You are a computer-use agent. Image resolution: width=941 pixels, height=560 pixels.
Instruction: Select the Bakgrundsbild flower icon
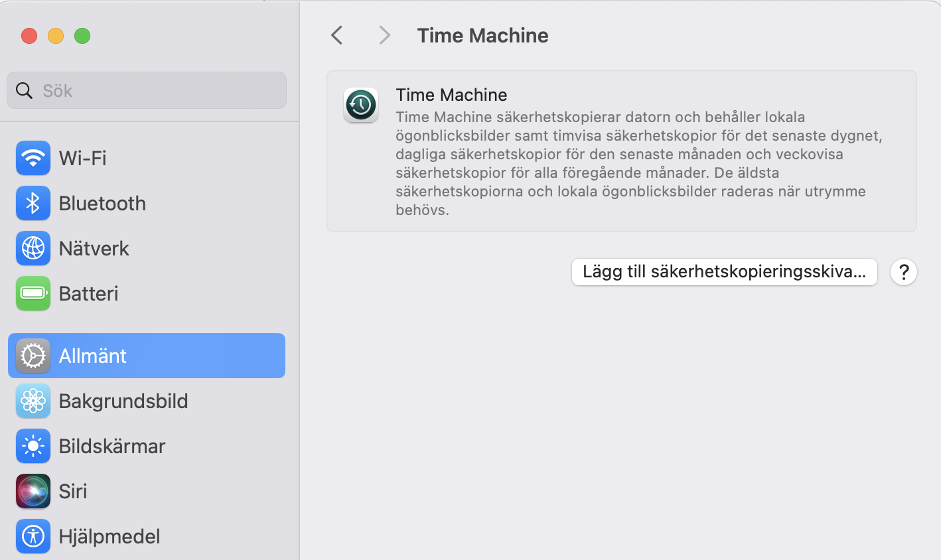pyautogui.click(x=33, y=401)
